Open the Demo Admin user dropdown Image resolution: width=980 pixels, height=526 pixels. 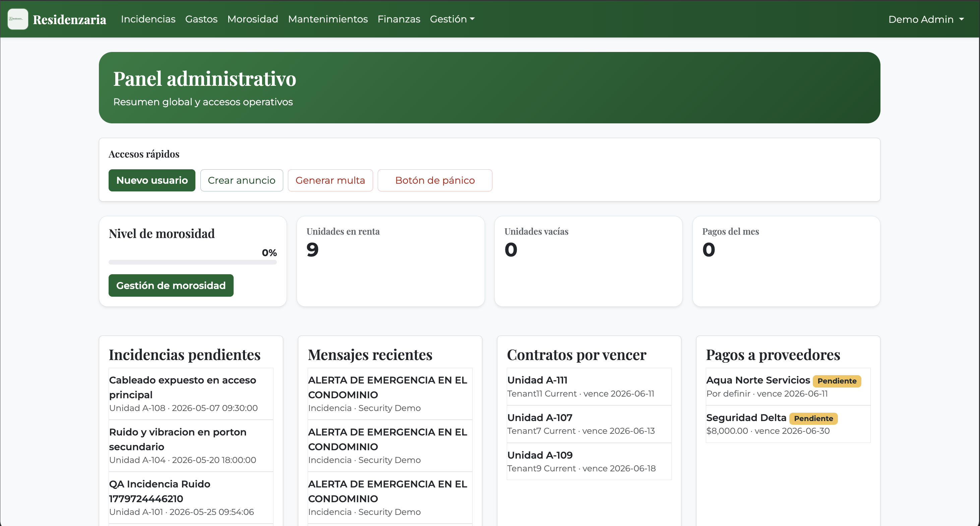926,19
